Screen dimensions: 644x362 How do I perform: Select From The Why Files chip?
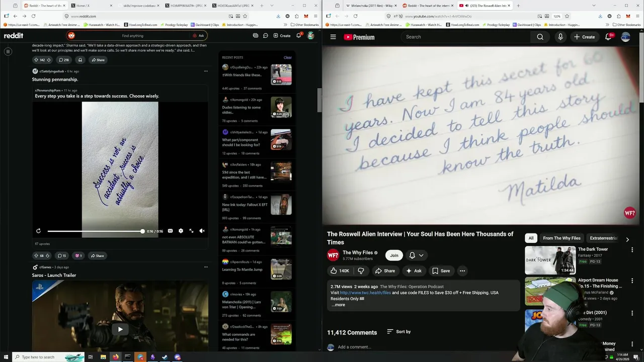pyautogui.click(x=561, y=238)
